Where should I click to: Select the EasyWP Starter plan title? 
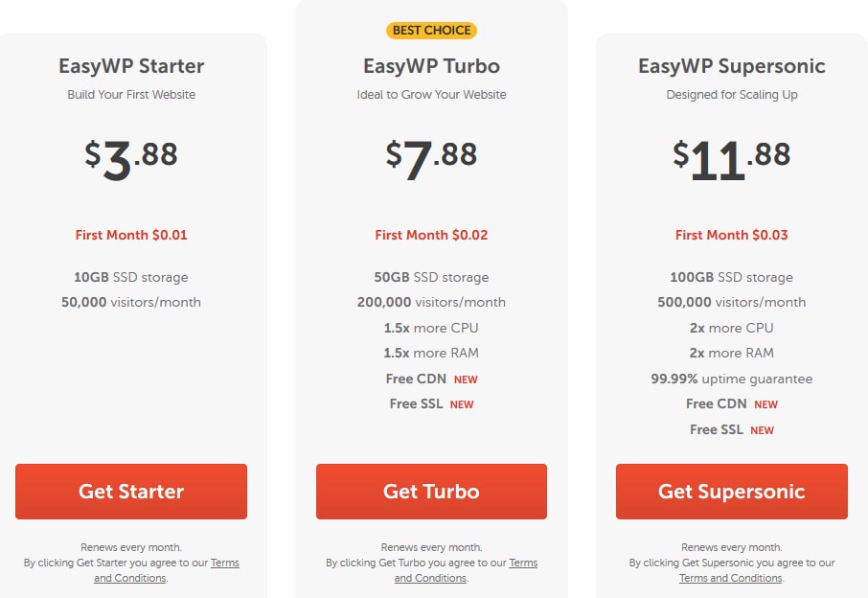[130, 66]
